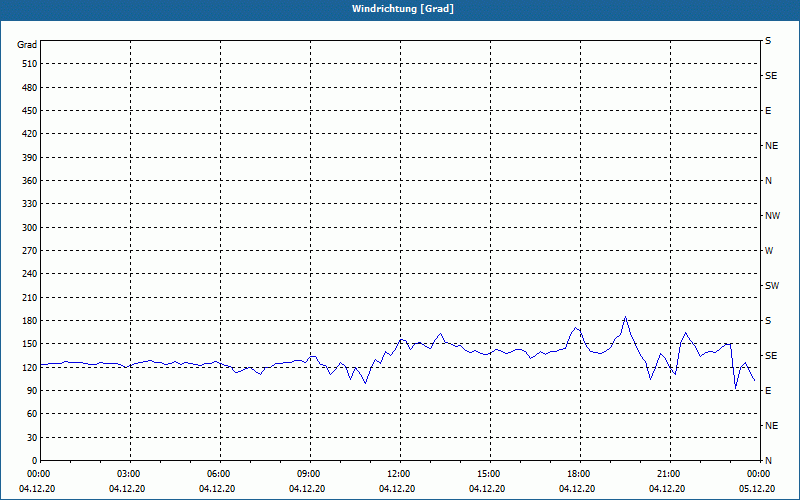Click the blue line's sharp dip near 23:10
The image size is (800, 500).
(x=735, y=389)
